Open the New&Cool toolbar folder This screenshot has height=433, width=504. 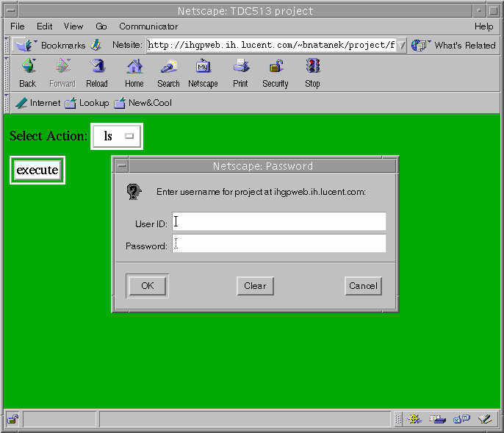click(143, 103)
